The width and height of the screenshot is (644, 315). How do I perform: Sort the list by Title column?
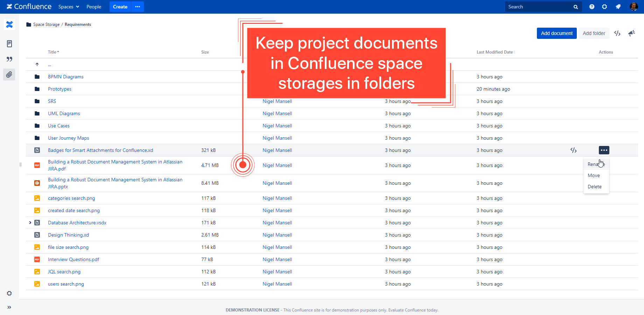click(x=53, y=52)
